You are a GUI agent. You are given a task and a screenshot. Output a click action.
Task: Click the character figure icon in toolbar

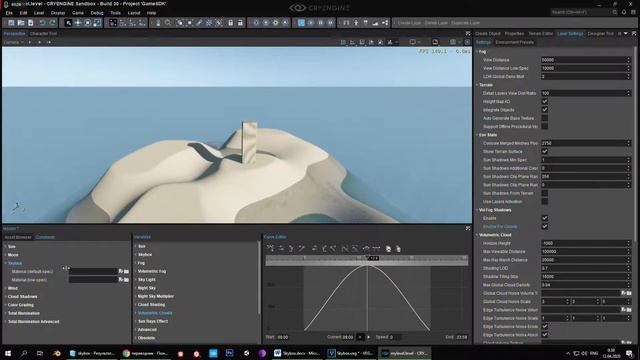pos(356,23)
